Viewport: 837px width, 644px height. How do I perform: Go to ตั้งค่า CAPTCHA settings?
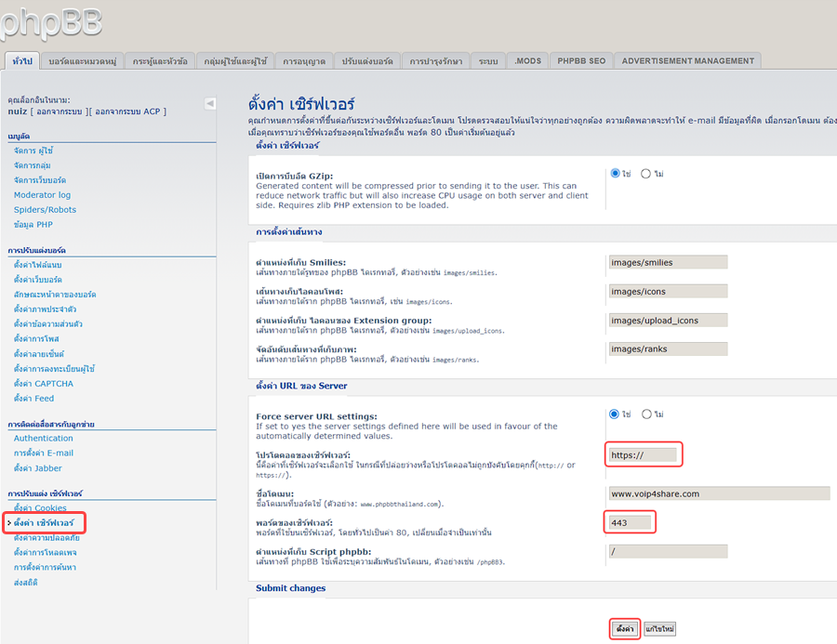[44, 384]
